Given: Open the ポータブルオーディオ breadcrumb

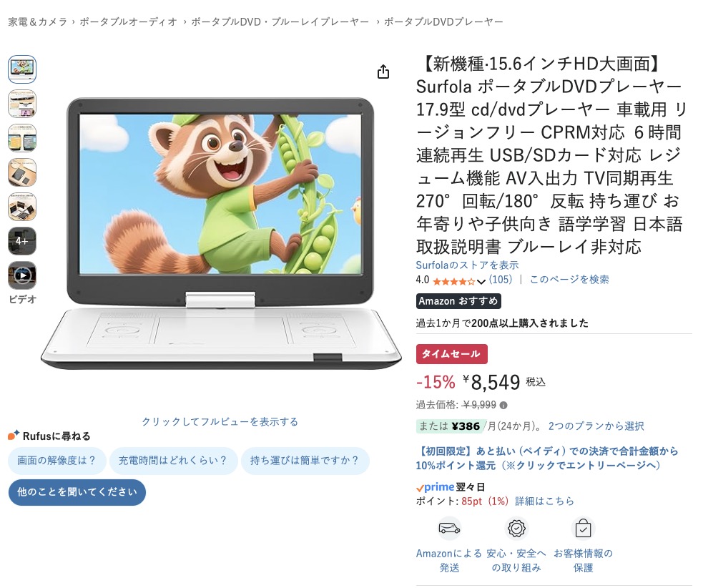Looking at the screenshot, I should click(x=129, y=22).
